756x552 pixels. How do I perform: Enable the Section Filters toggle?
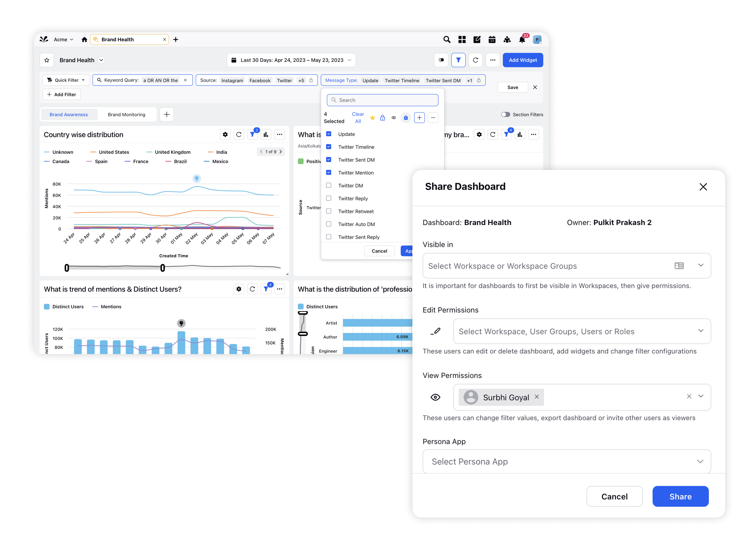pos(505,115)
